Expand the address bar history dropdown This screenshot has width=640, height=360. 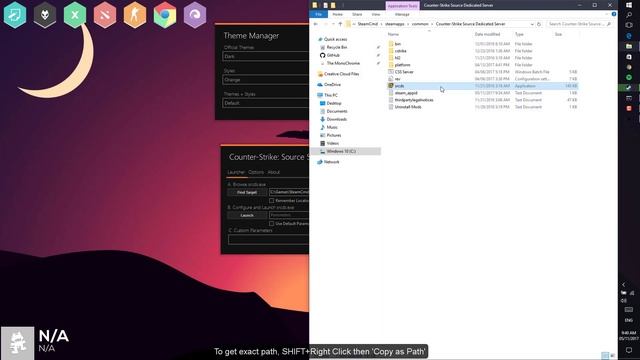point(532,24)
